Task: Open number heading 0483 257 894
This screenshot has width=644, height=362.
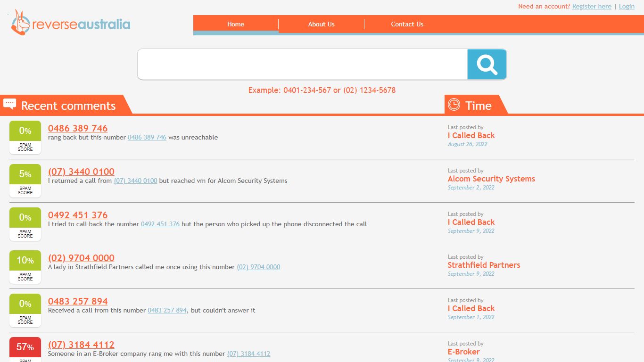Action: (x=78, y=301)
